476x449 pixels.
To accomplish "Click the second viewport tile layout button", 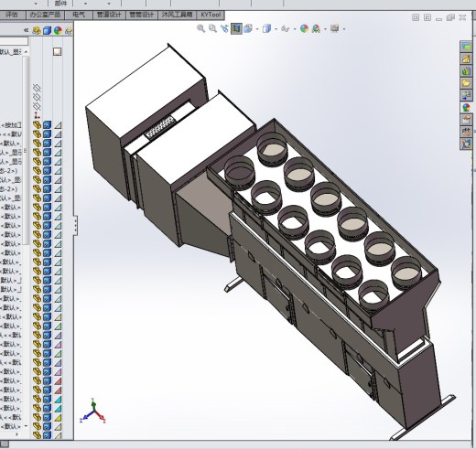I will click(x=427, y=17).
